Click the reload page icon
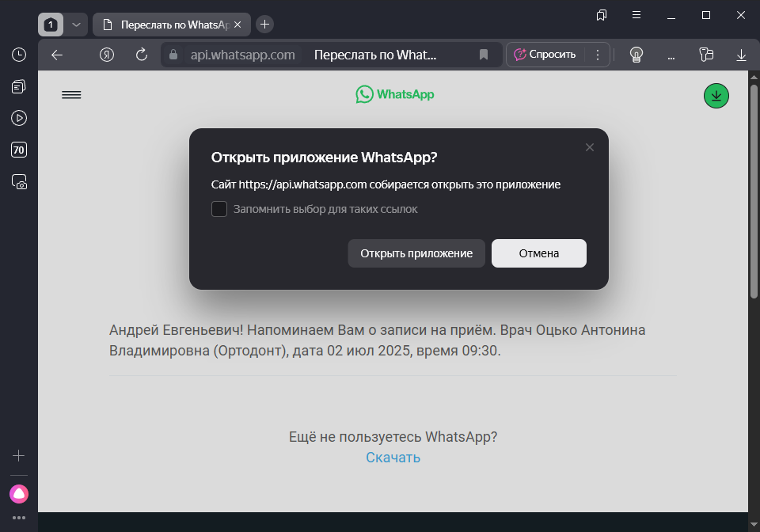The height and width of the screenshot is (532, 760). pos(142,55)
